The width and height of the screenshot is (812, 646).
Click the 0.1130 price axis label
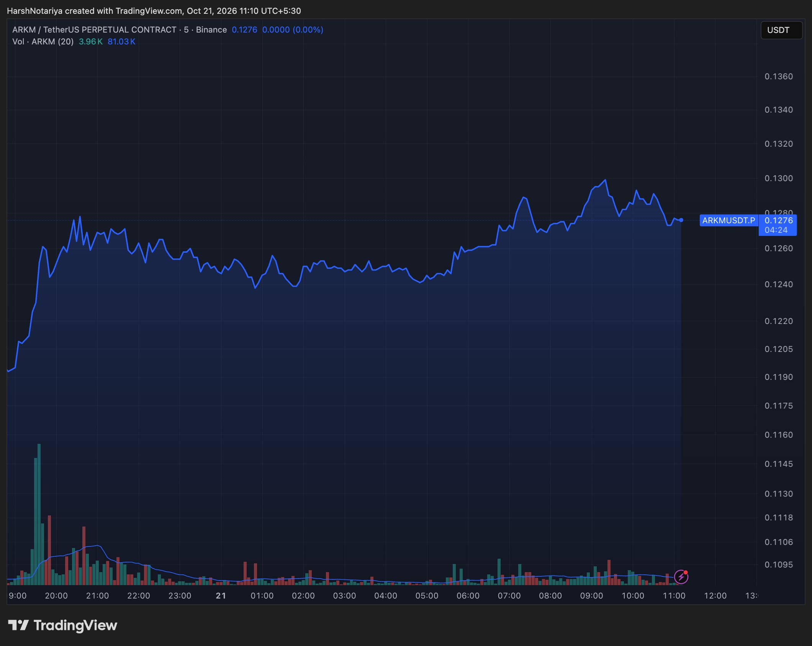(779, 494)
